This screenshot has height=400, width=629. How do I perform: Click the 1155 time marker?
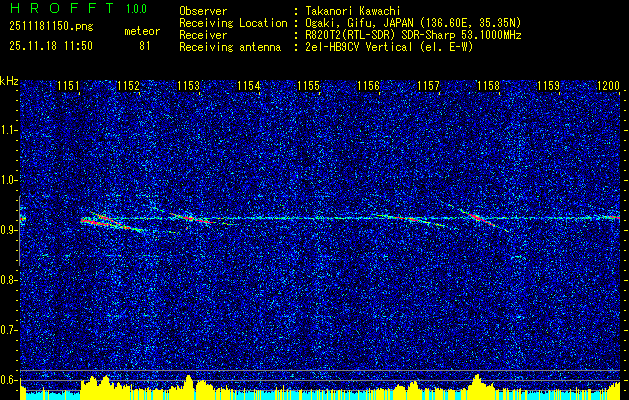(x=308, y=86)
